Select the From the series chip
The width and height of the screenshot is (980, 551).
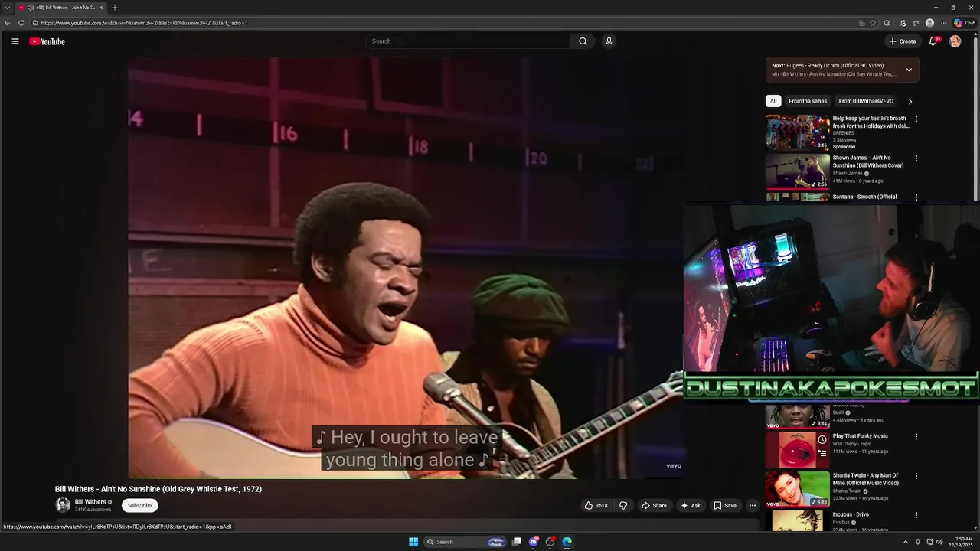point(808,101)
